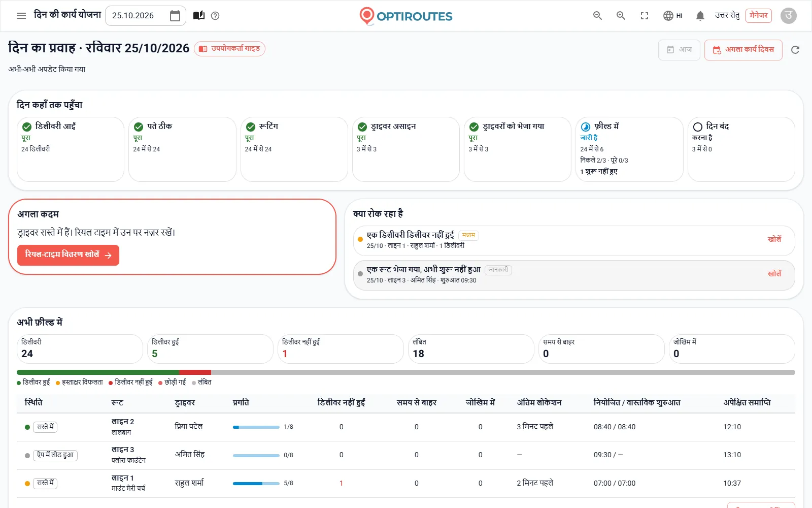This screenshot has width=812, height=508.
Task: Click the डिलीवरी total count tile
Action: [80, 349]
